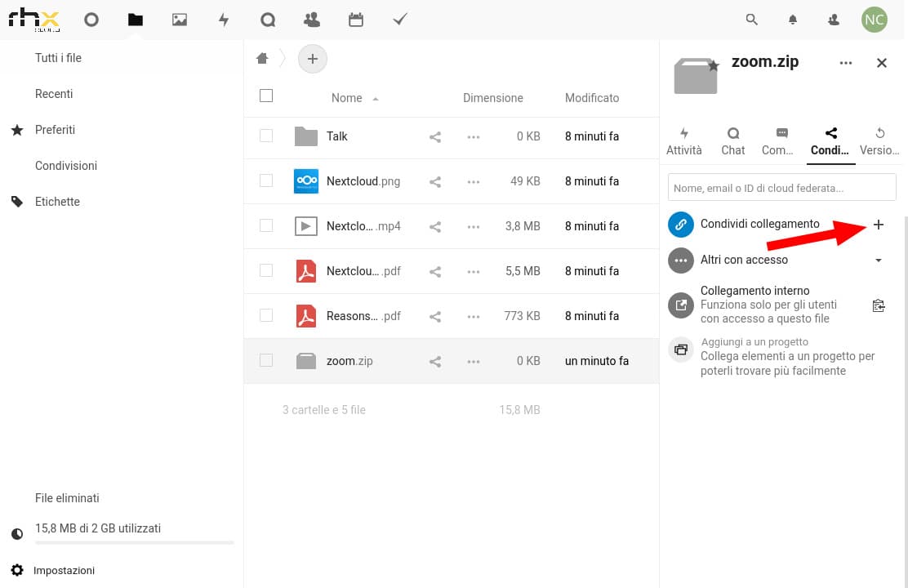Click the share icon for Talk folder
The width and height of the screenshot is (908, 588).
coord(435,137)
